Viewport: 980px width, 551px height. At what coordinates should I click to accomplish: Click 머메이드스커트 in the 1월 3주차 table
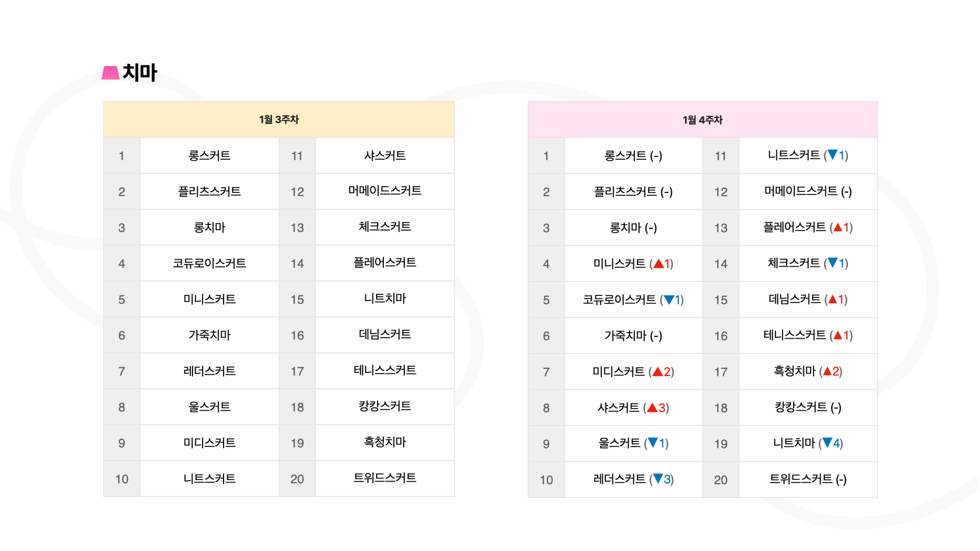385,191
